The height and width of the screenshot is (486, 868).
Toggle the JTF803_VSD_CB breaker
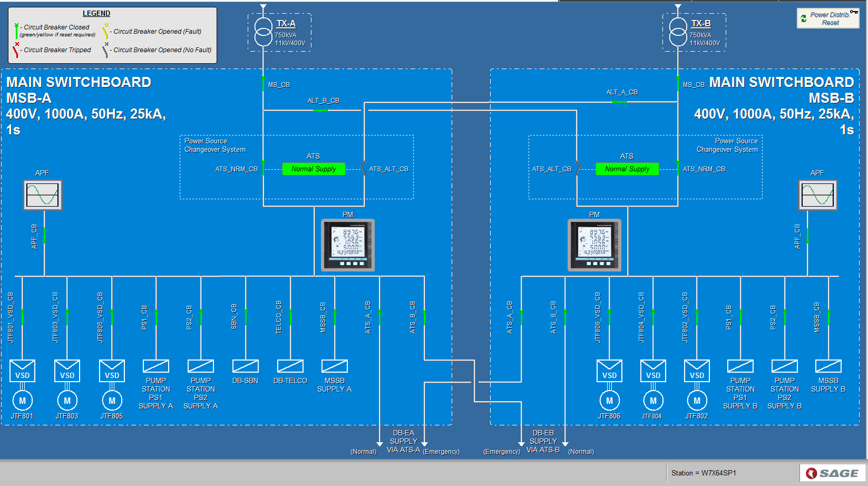click(67, 317)
